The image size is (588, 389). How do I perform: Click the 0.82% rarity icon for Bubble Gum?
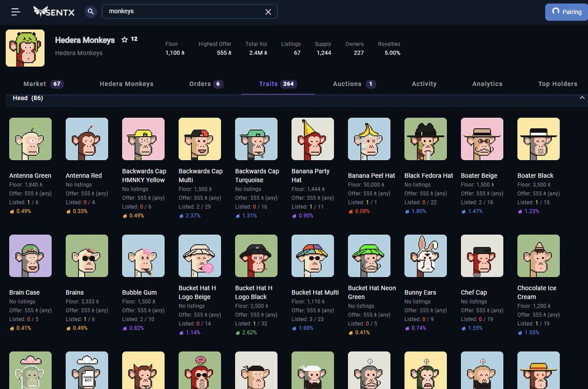125,328
